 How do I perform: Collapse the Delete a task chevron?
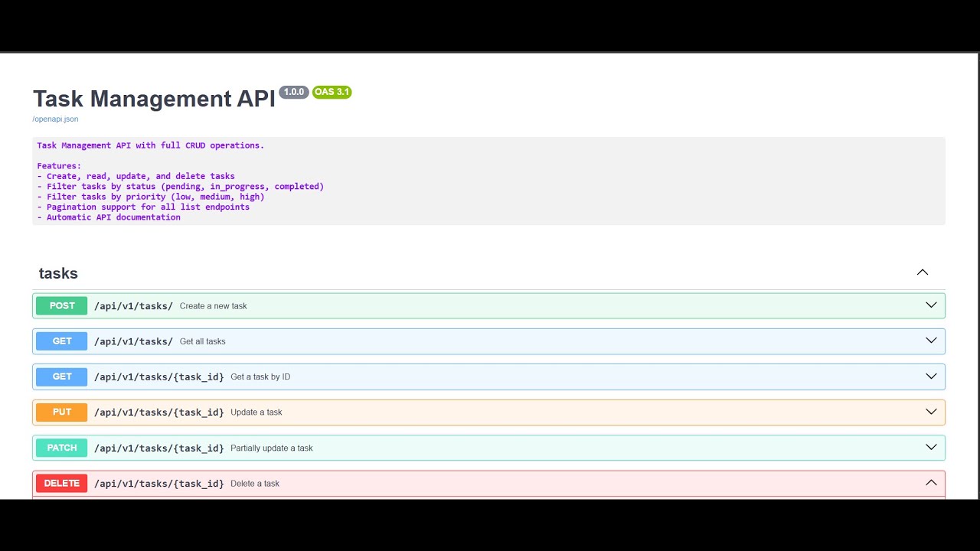(931, 483)
